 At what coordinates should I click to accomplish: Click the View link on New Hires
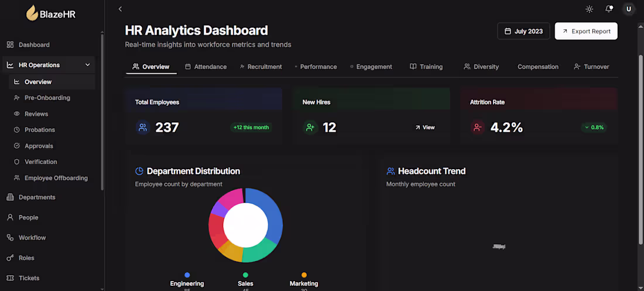(x=424, y=128)
